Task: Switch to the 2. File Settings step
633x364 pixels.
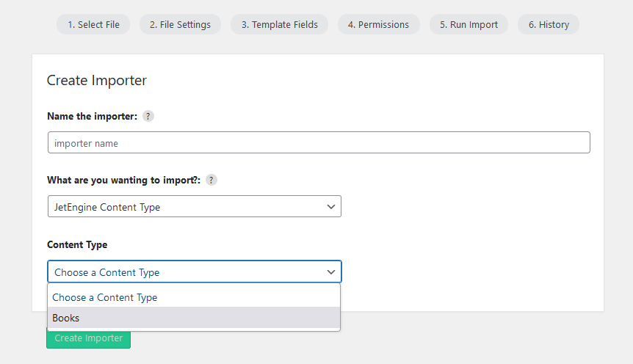Action: (x=180, y=25)
